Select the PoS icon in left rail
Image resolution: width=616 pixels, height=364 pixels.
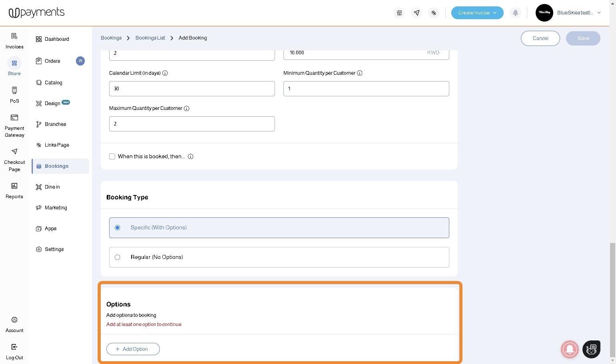pyautogui.click(x=14, y=90)
